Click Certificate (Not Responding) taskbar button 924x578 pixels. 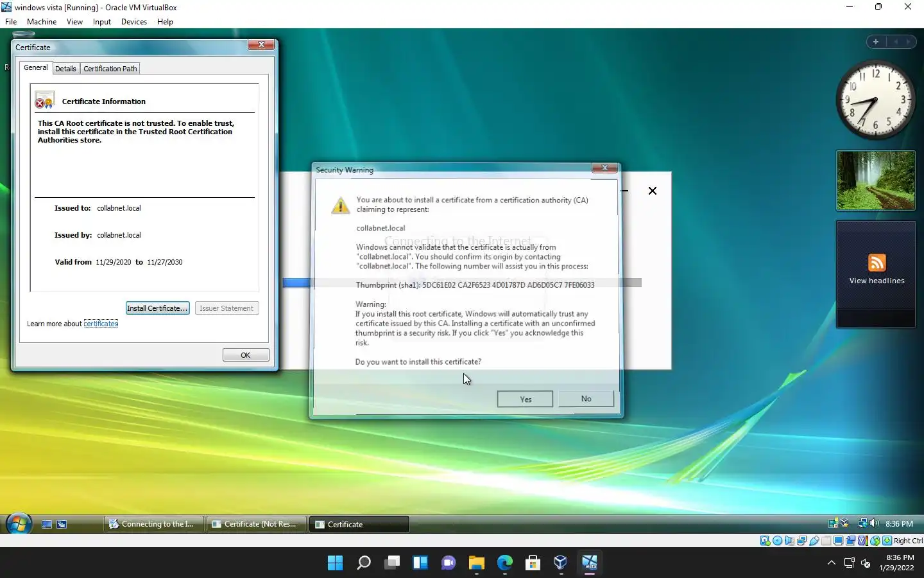click(x=257, y=524)
